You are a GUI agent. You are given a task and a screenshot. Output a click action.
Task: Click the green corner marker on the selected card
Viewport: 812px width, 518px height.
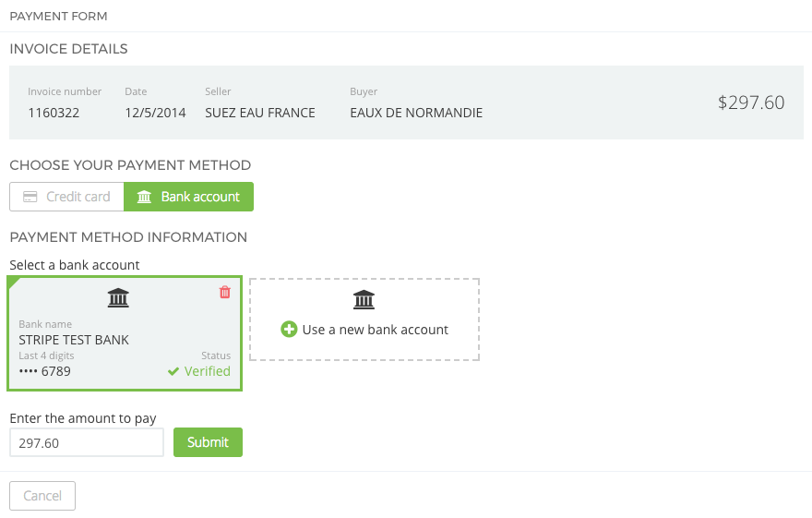(x=13, y=282)
